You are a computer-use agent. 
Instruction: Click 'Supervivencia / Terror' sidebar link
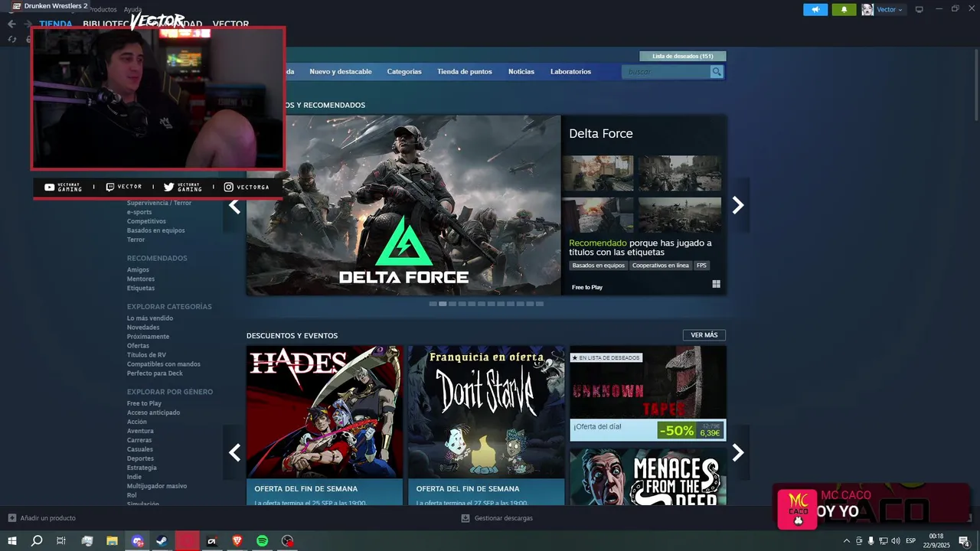159,203
